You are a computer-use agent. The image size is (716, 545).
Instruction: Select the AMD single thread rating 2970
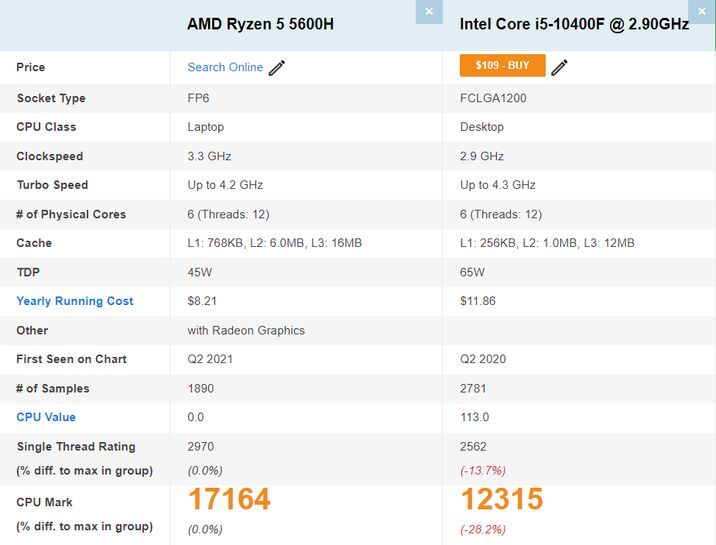tap(201, 447)
